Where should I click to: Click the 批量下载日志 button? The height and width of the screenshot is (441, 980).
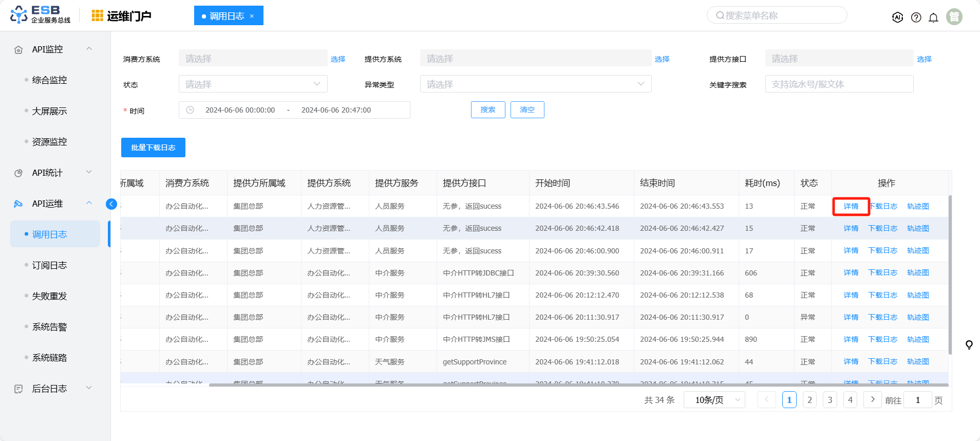(153, 148)
